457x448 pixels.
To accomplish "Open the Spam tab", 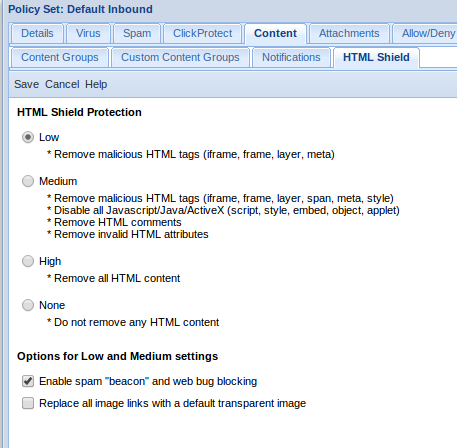I will point(137,33).
